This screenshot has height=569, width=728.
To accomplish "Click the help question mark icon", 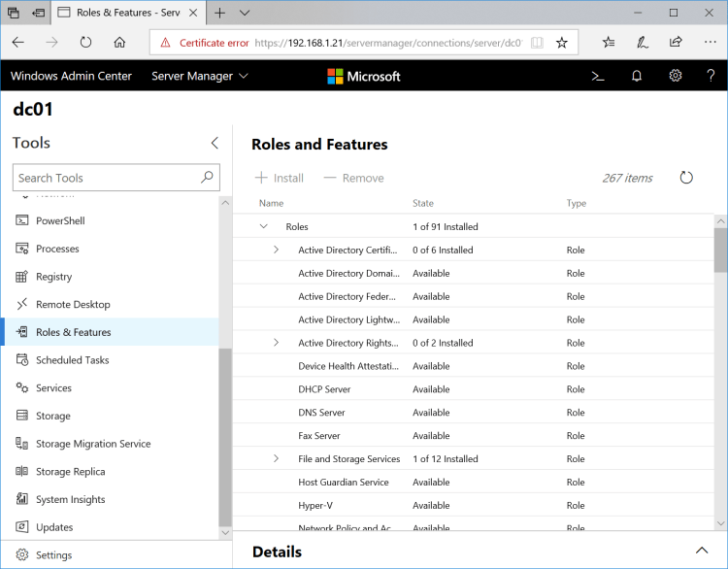I will click(711, 76).
